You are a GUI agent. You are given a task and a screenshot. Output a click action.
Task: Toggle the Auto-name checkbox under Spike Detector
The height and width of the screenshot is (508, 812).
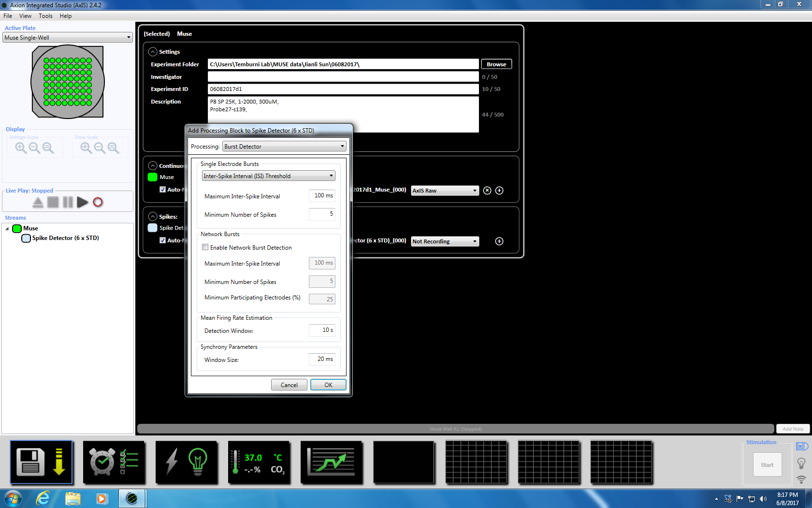[162, 240]
